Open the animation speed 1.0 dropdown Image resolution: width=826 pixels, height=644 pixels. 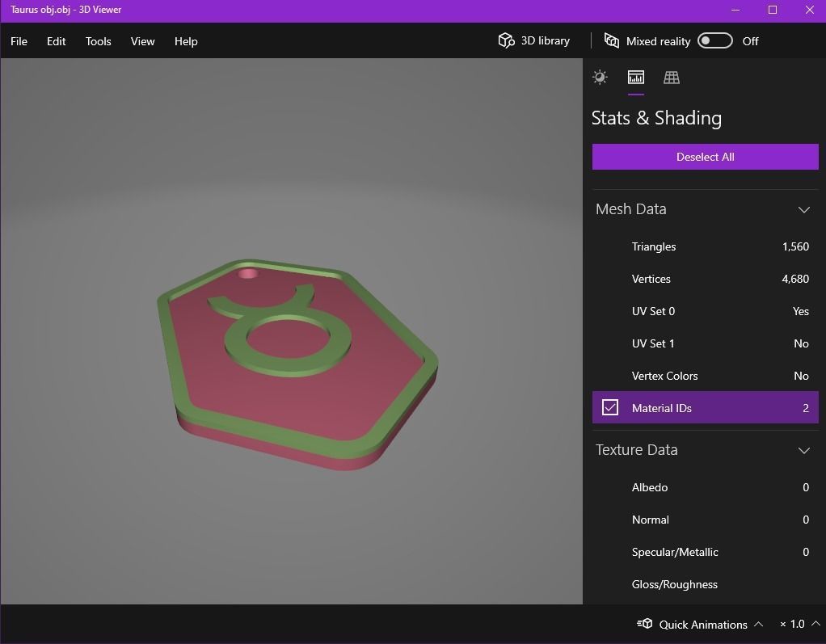(799, 624)
